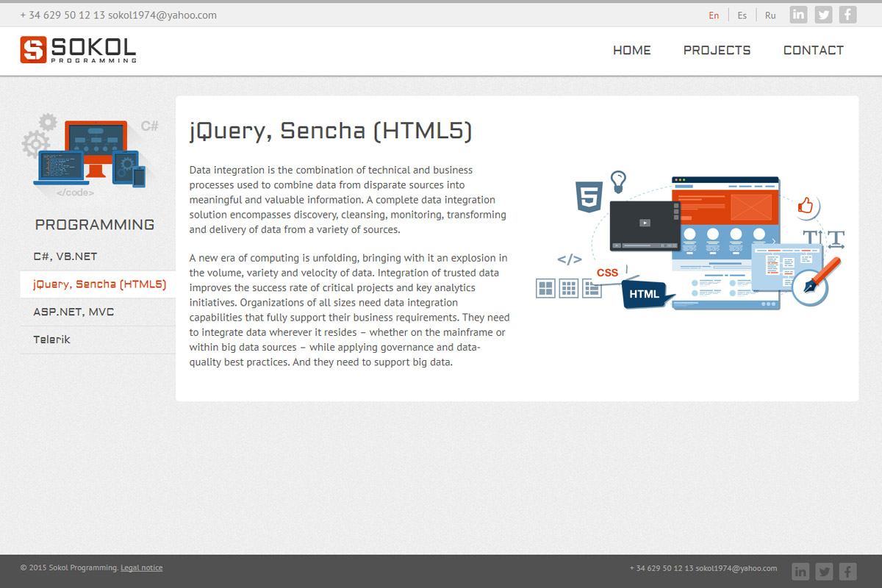Go to the HOME menu item
Screen dimensions: 882x588
(632, 51)
